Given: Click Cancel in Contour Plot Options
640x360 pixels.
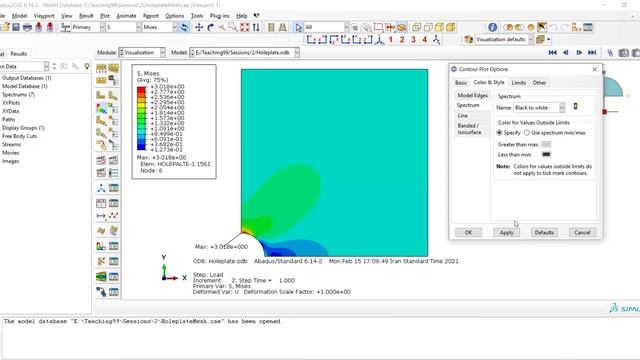Looking at the screenshot, I should [x=582, y=232].
